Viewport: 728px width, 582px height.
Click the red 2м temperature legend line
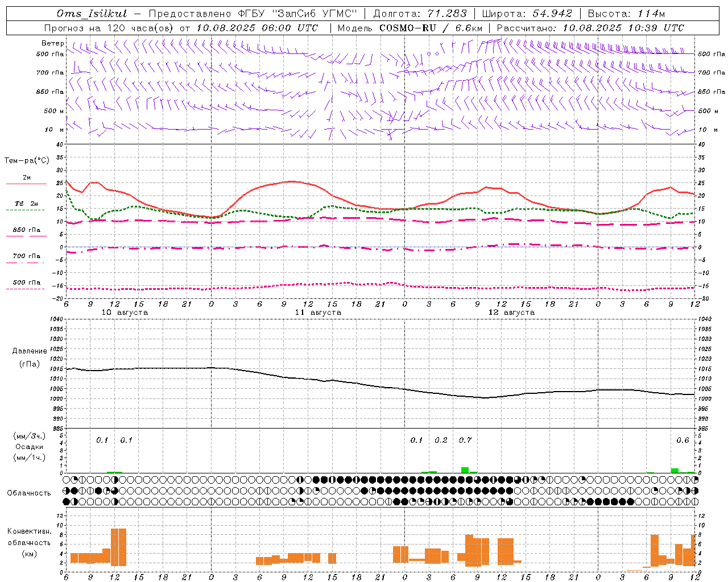pos(26,184)
